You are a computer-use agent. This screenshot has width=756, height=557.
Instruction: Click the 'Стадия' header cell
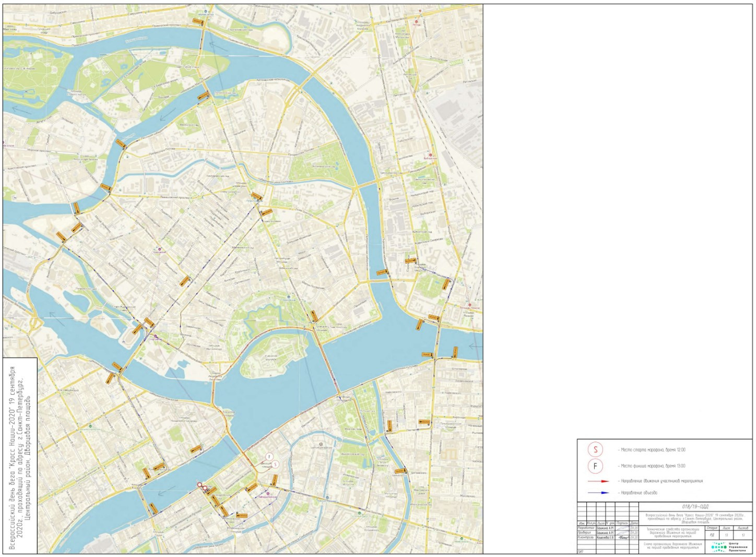click(712, 528)
